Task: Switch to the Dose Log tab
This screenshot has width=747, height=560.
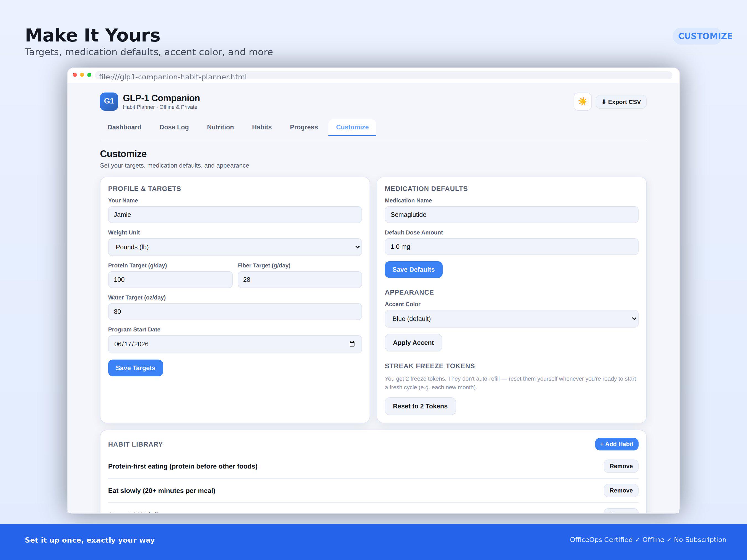Action: pos(174,127)
